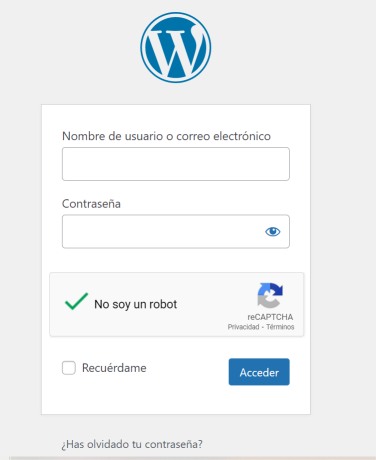Click the Recuérdame label text

tap(114, 368)
